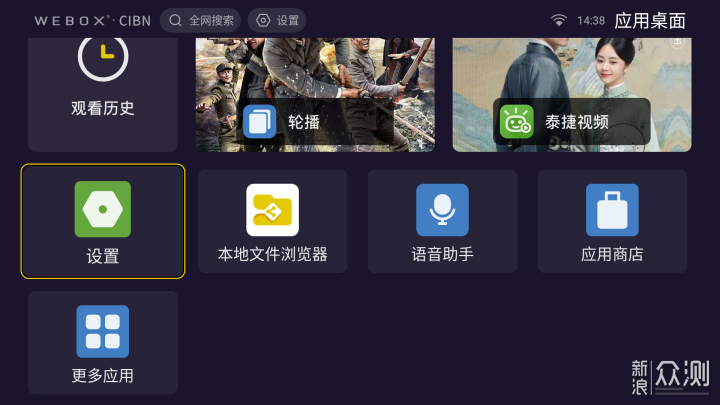Open the 更多应用 four-squares icon
The width and height of the screenshot is (720, 405).
click(102, 331)
